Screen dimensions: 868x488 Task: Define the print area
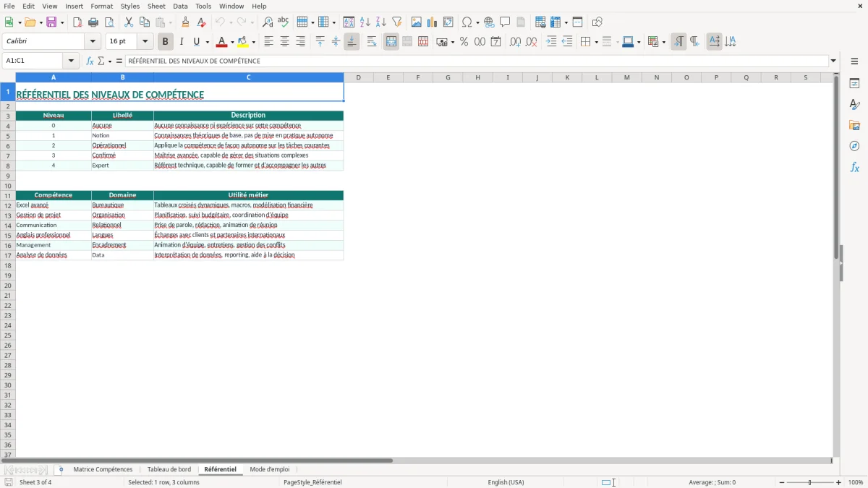(x=540, y=22)
